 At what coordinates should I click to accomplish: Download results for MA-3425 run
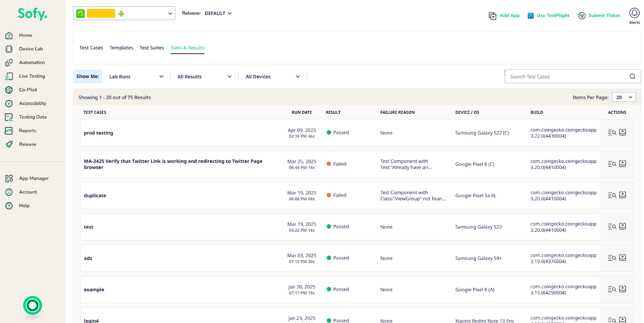pos(623,164)
